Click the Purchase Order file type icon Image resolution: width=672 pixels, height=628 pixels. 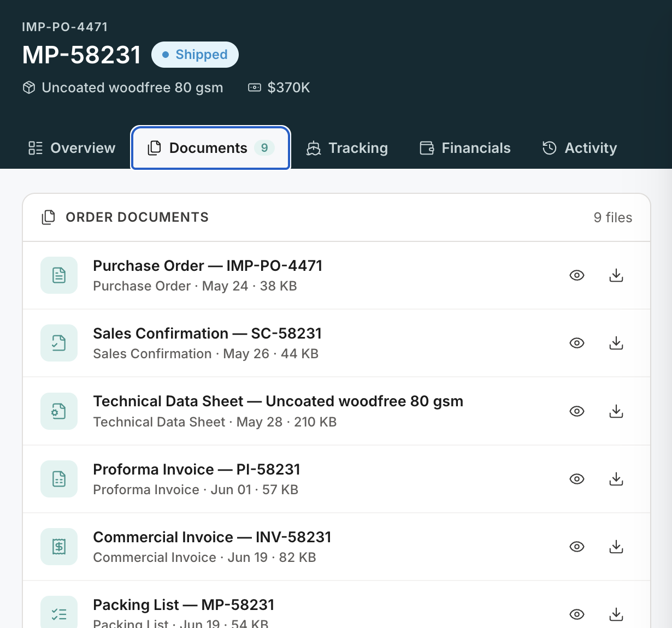[59, 275]
